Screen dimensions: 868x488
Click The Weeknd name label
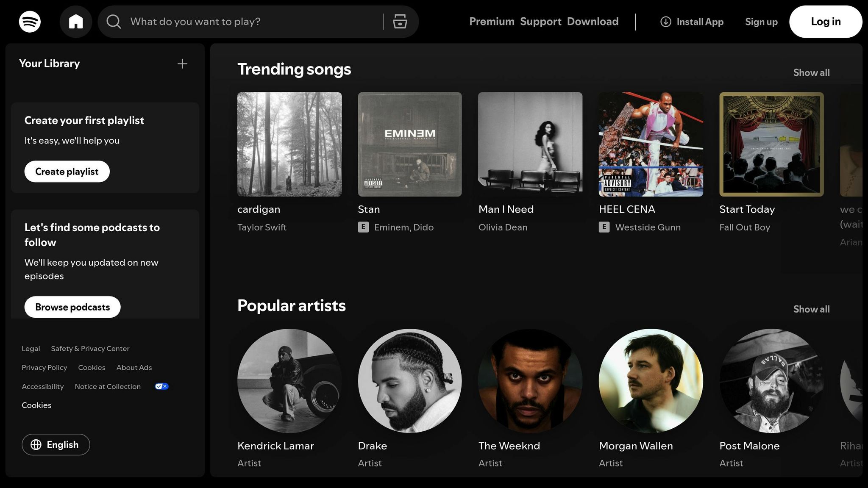click(509, 446)
